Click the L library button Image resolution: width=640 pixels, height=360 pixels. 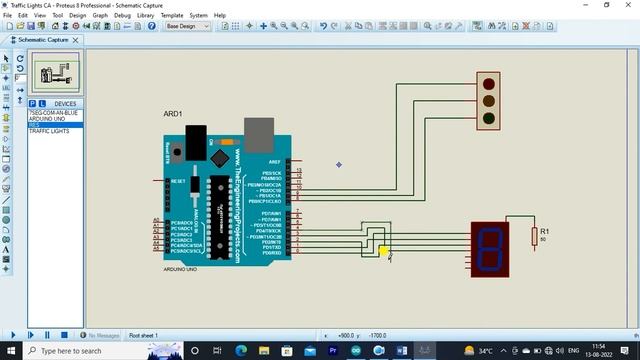pos(42,104)
